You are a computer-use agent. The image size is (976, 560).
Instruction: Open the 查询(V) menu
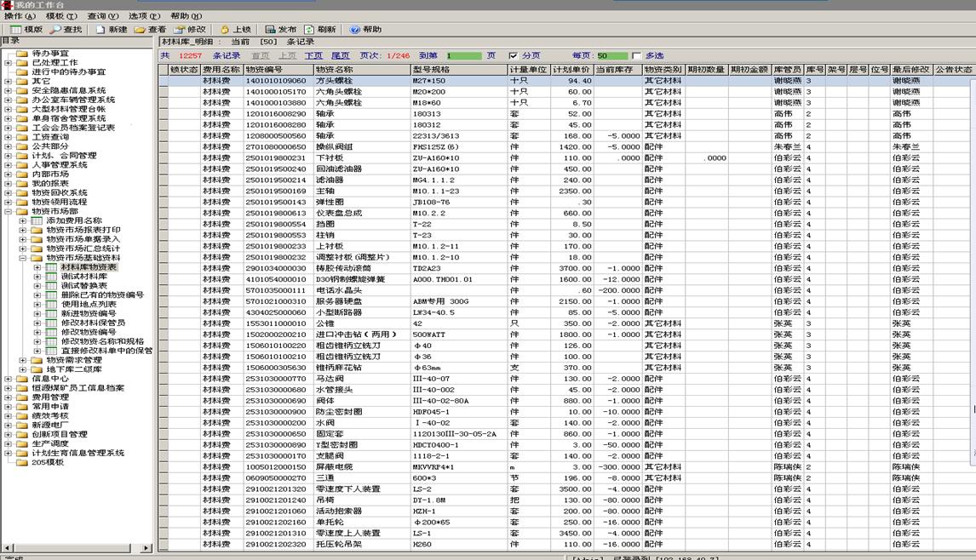click(x=102, y=16)
